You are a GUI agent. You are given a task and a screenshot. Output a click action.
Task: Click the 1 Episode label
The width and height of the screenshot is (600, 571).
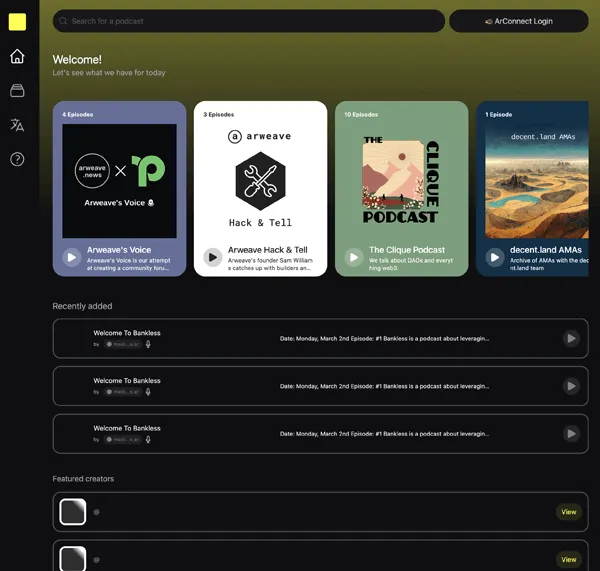point(499,114)
